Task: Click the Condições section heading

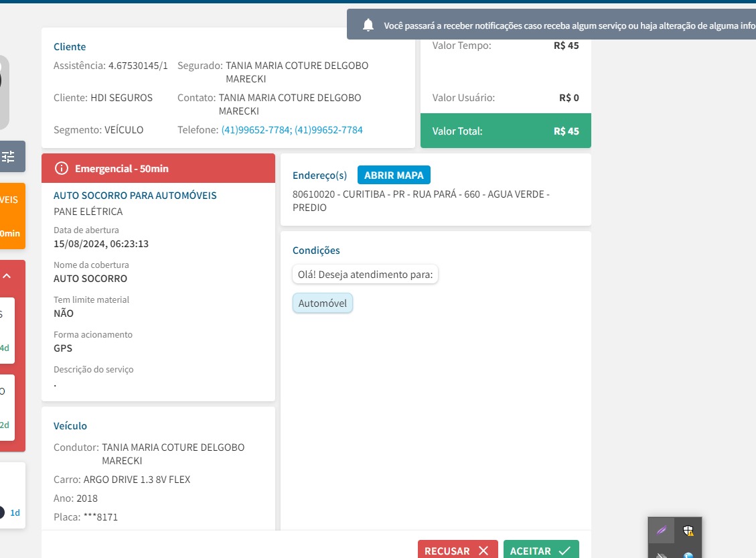Action: [316, 251]
